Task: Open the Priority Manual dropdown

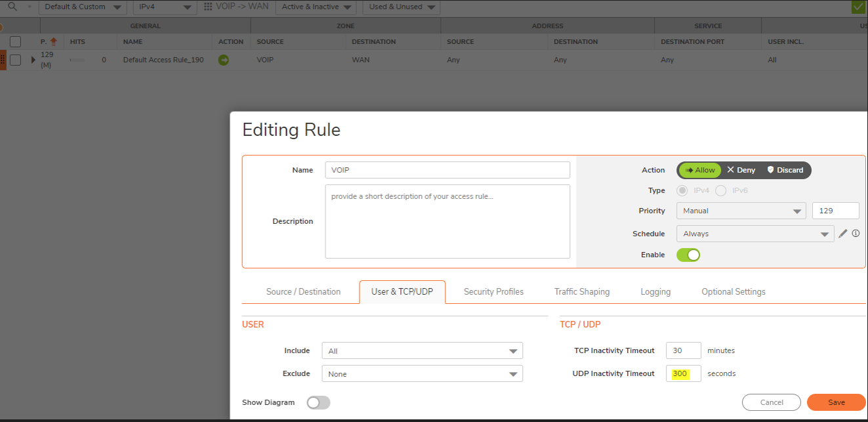Action: point(741,211)
